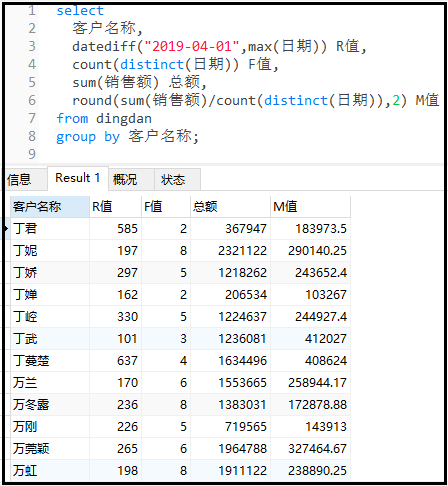The width and height of the screenshot is (448, 486).
Task: Click M值 cell 103267
Action: (x=310, y=295)
